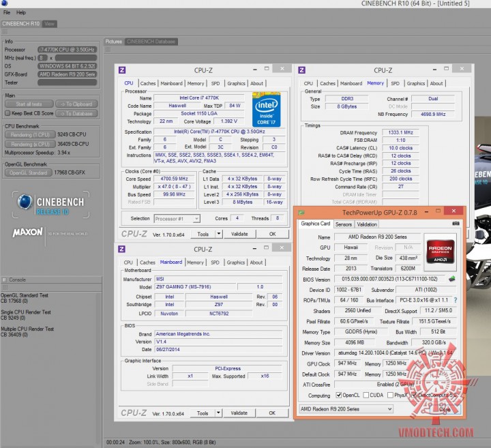Image resolution: width=491 pixels, height=448 pixels.
Task: Click Validate in CPU-Z CPU window
Action: coord(239,234)
